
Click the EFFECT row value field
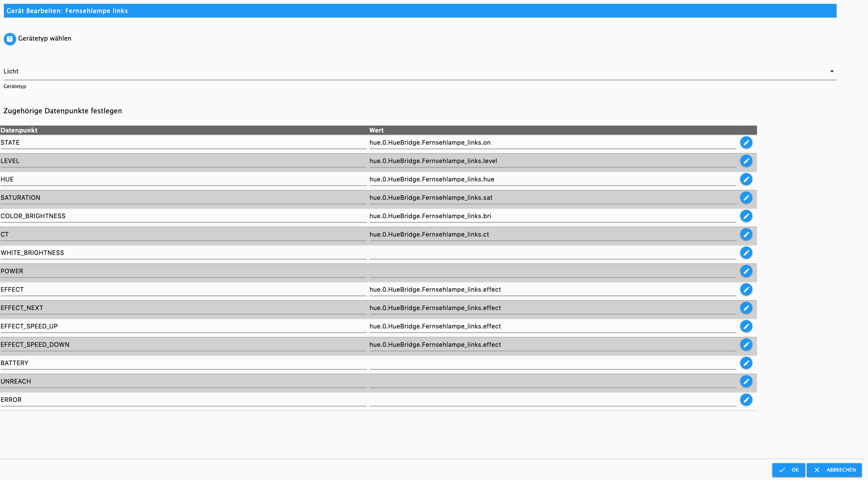click(553, 290)
